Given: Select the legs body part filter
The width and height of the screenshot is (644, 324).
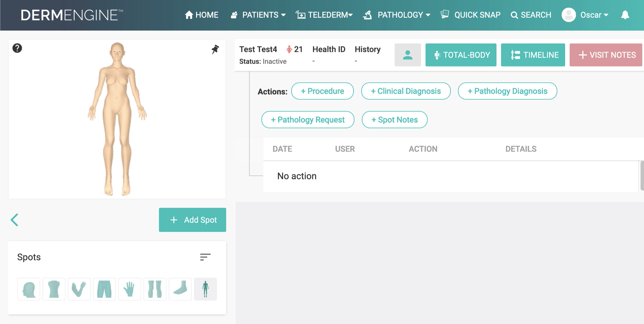Looking at the screenshot, I should [155, 289].
